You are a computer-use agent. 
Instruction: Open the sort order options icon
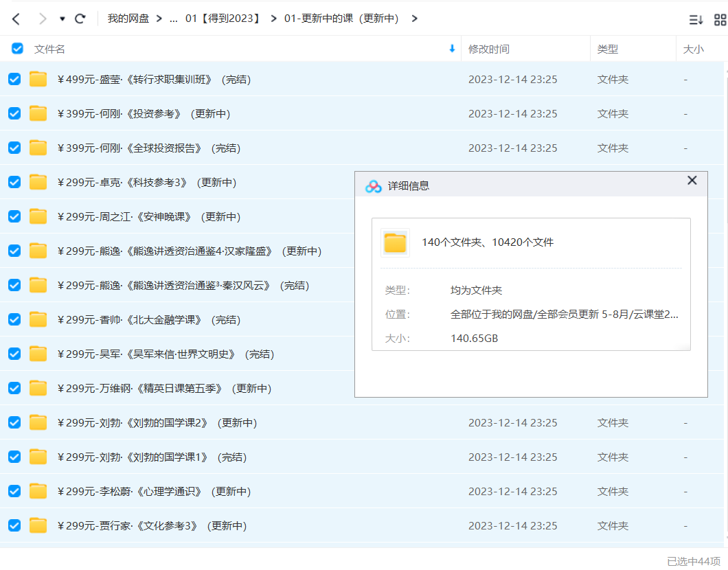coord(696,19)
